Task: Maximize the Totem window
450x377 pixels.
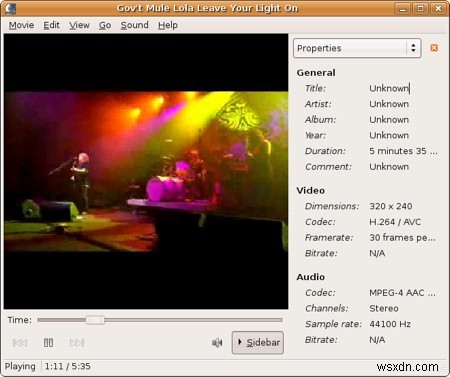Action: click(421, 8)
